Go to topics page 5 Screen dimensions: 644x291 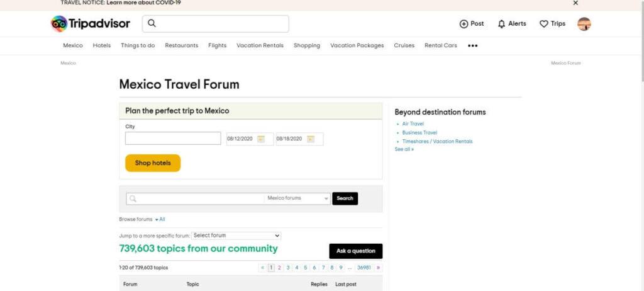pos(306,268)
